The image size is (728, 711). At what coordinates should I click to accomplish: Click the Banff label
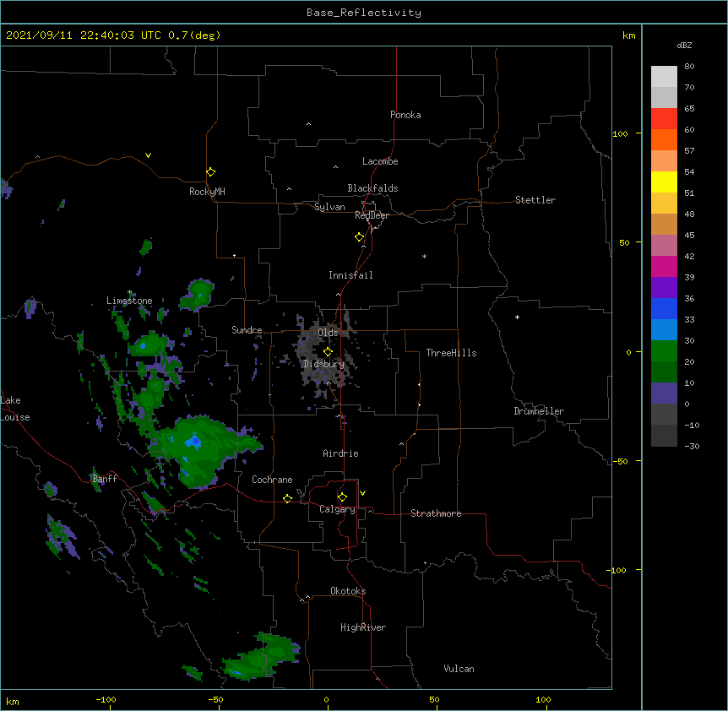coord(105,479)
